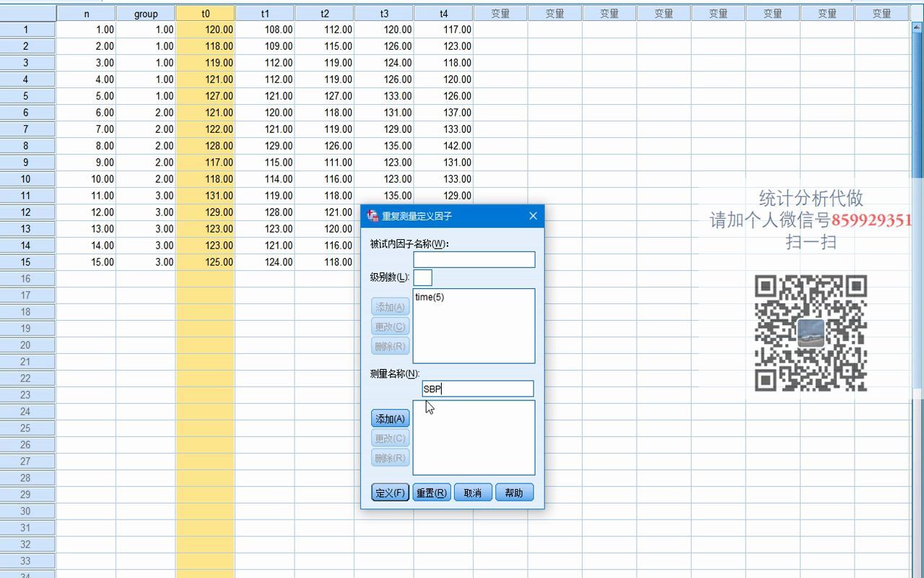Click t1 cell 108.00 in row 1
This screenshot has width=924, height=578.
coord(265,30)
